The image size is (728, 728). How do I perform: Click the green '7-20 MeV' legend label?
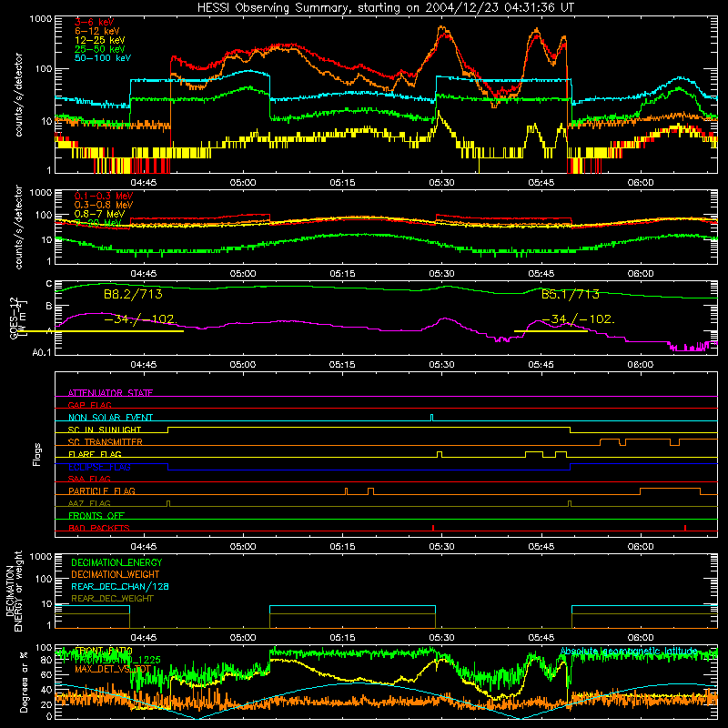pyautogui.click(x=98, y=223)
